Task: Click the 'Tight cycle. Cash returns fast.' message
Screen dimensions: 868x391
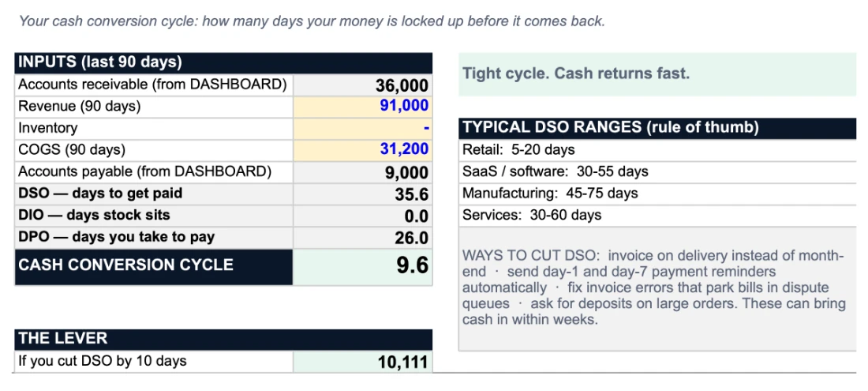Action: coord(657,74)
